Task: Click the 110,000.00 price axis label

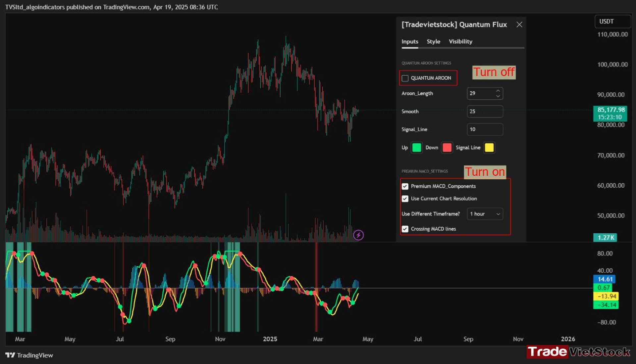Action: 612,34
